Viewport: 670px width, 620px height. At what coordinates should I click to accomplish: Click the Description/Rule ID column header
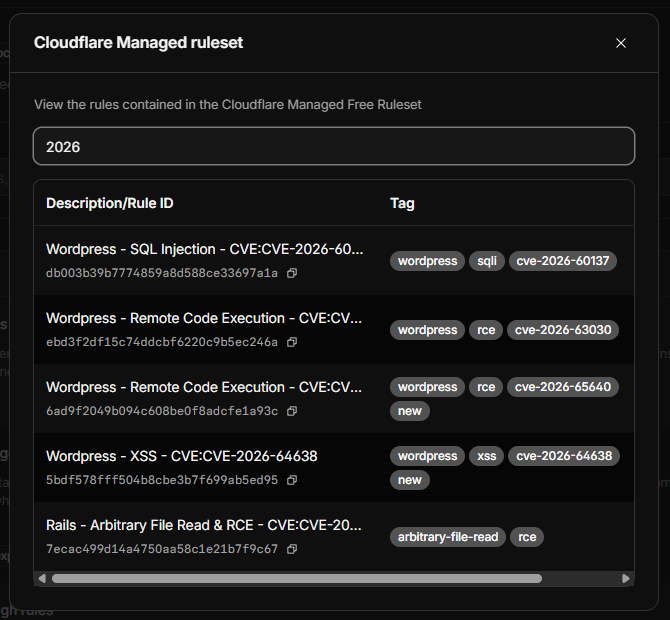[x=110, y=203]
